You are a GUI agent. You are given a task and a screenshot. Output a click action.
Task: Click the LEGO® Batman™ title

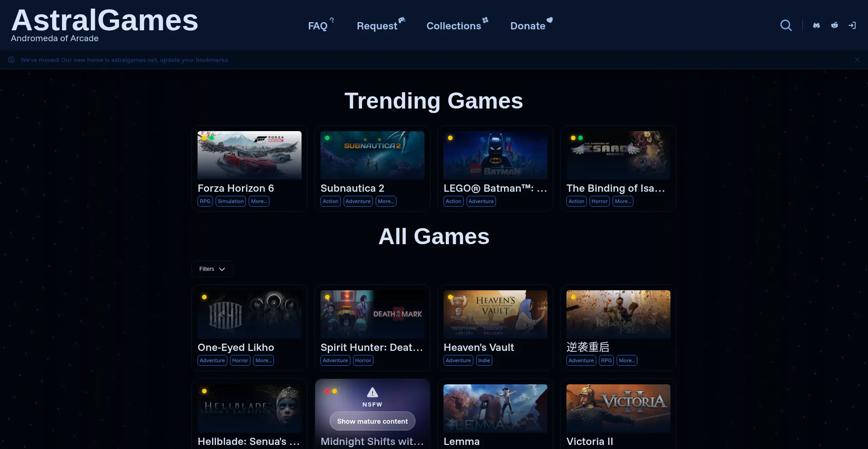click(495, 188)
